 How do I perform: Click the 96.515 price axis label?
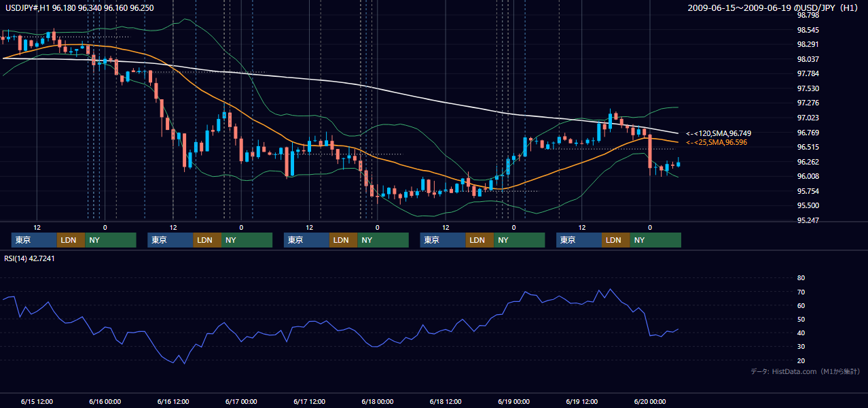coord(808,147)
